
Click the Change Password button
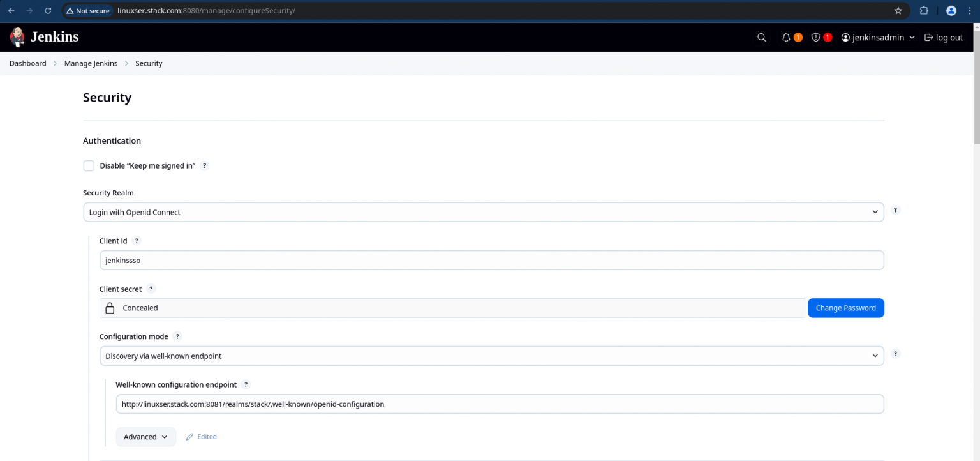click(x=846, y=308)
